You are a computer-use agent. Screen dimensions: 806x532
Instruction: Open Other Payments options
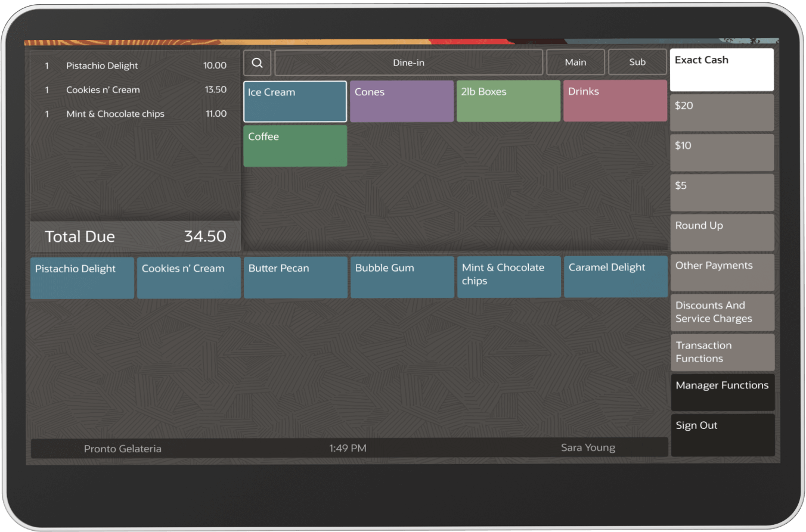721,272
